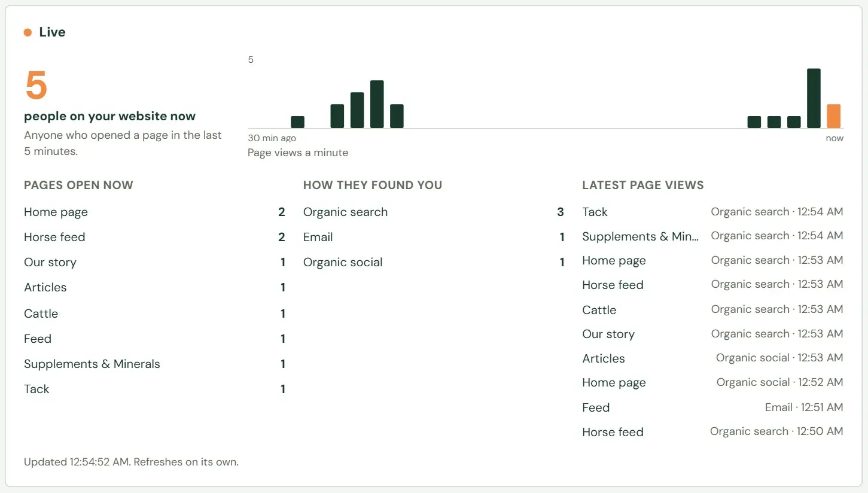The width and height of the screenshot is (868, 493).
Task: Open truncated "Supplements & Min..." latest page view
Action: tap(640, 236)
